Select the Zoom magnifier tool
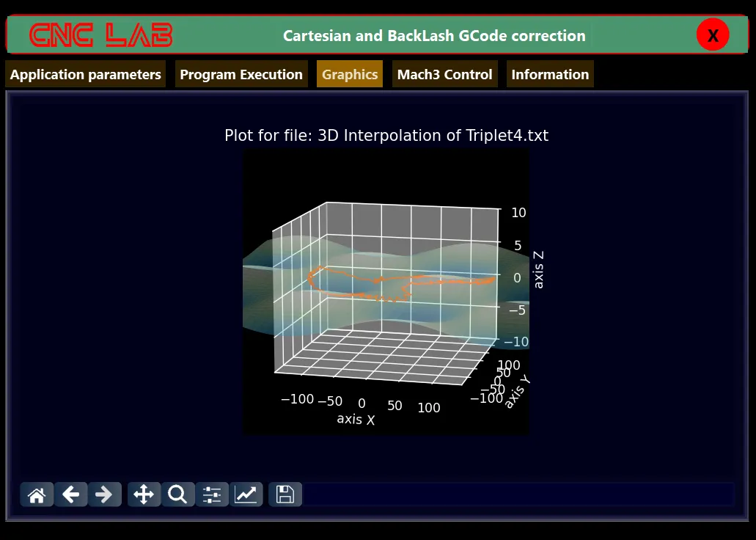The height and width of the screenshot is (540, 756). coord(177,495)
